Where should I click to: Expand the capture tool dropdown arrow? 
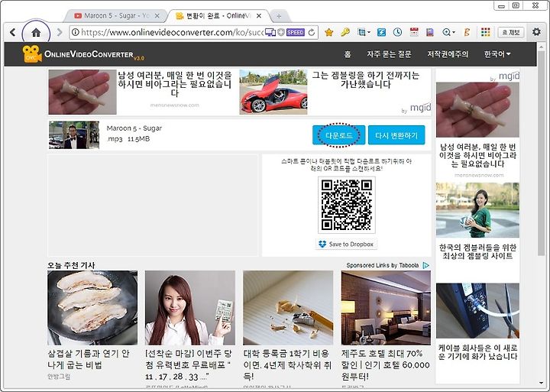[x=368, y=33]
